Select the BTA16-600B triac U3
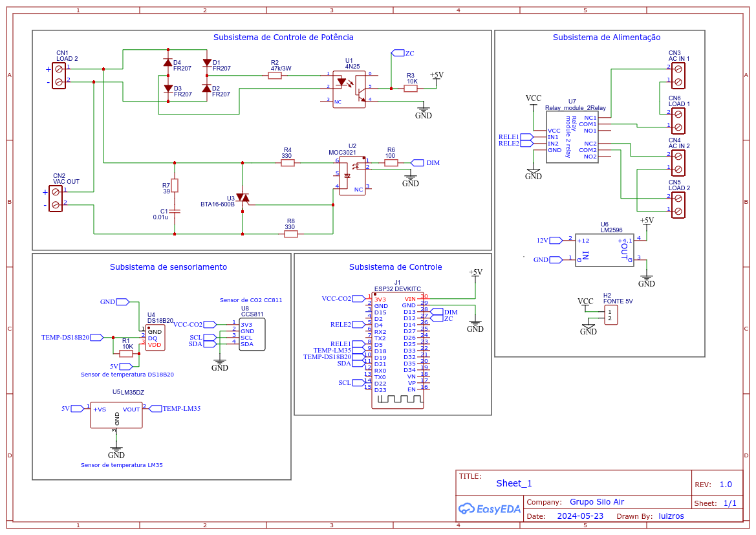This screenshot has height=535, width=756. [x=243, y=197]
